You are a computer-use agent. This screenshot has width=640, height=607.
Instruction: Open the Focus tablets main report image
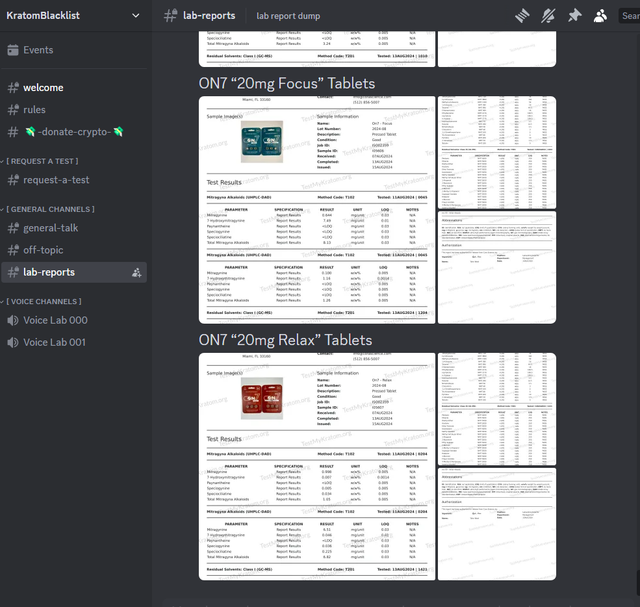coord(317,210)
